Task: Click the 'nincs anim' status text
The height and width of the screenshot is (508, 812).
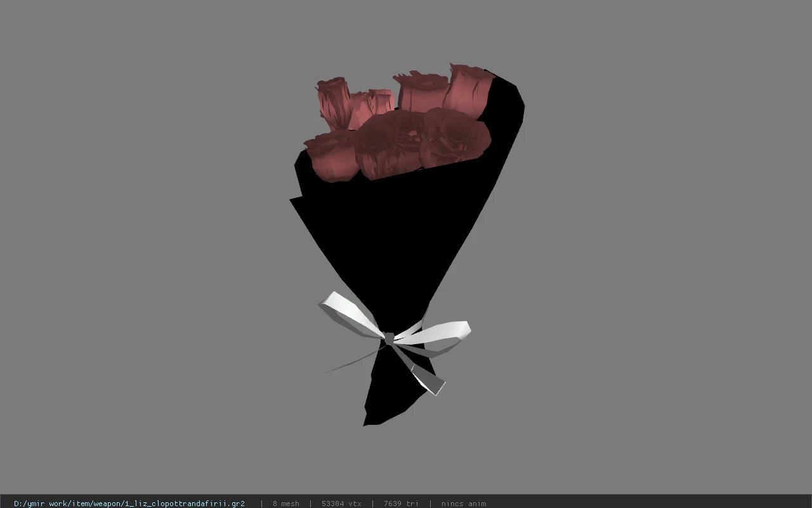Action: point(464,504)
